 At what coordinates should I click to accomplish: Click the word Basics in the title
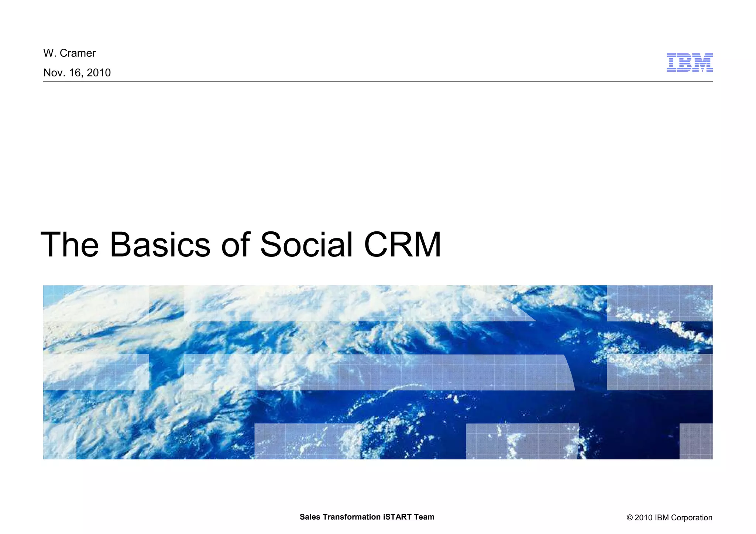(160, 244)
